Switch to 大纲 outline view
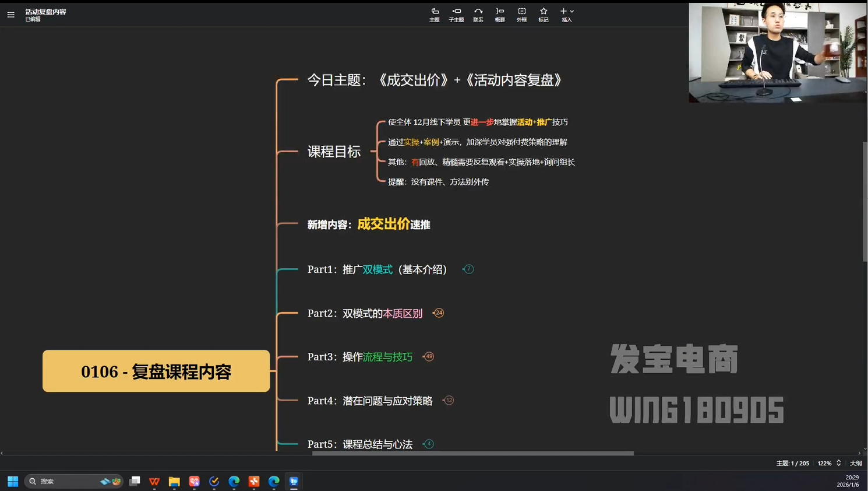Viewport: 868px width, 491px height. (855, 463)
